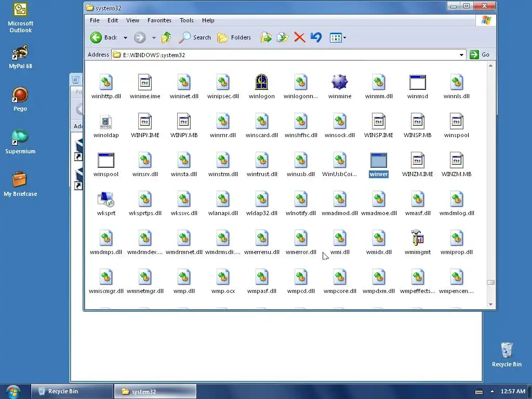Open the View menu
This screenshot has height=399, width=532.
click(132, 20)
